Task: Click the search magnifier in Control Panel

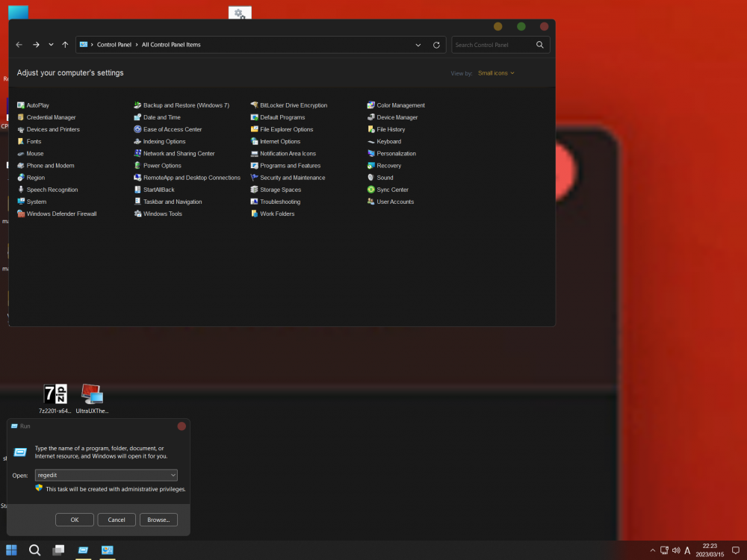Action: click(540, 45)
